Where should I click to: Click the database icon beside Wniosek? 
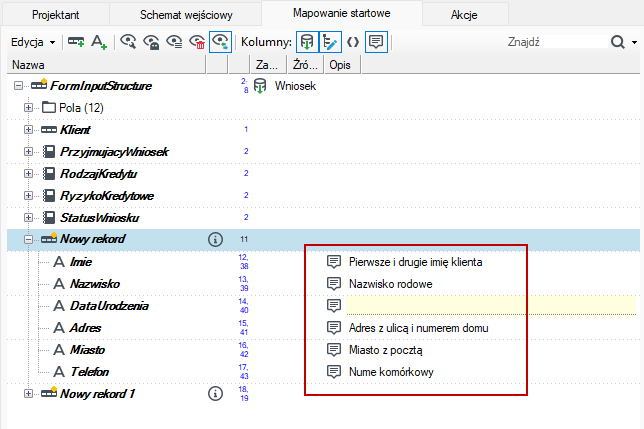tap(260, 86)
